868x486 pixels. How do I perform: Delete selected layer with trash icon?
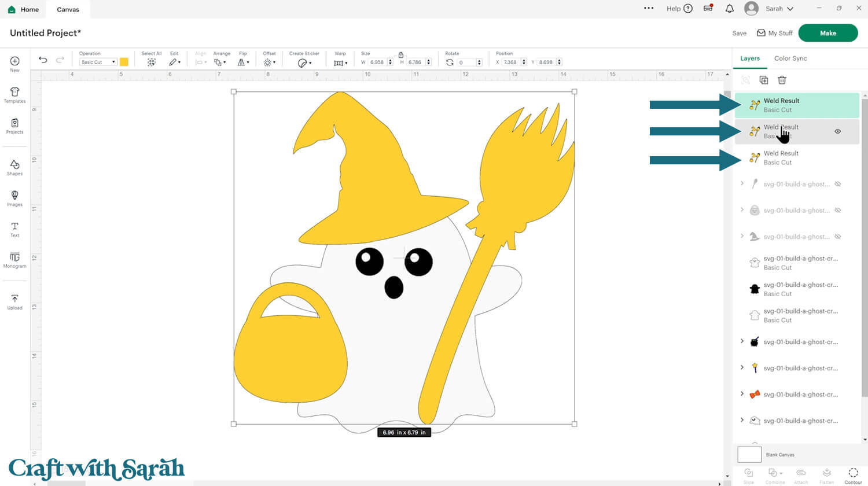[782, 80]
